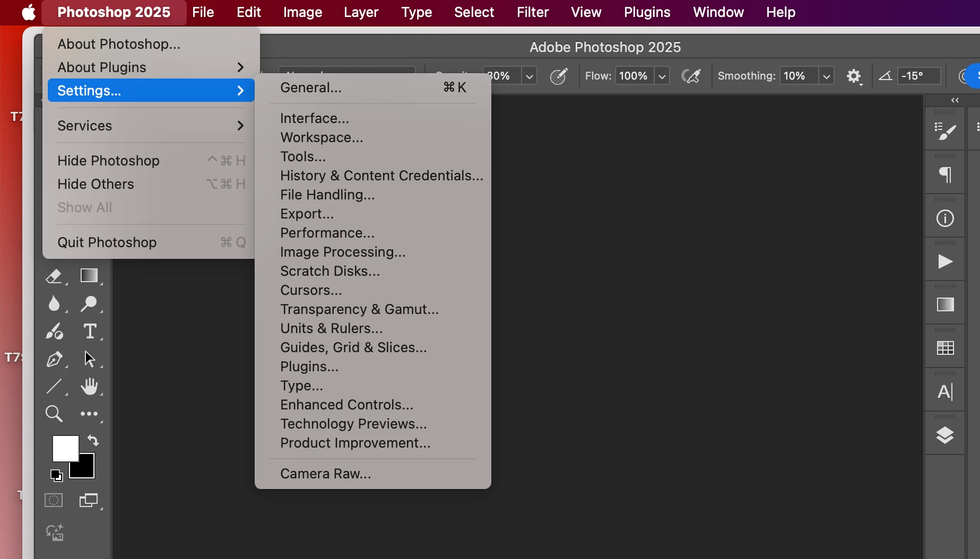Select the Horizontal Type tool
This screenshot has width=980, height=559.
point(90,331)
